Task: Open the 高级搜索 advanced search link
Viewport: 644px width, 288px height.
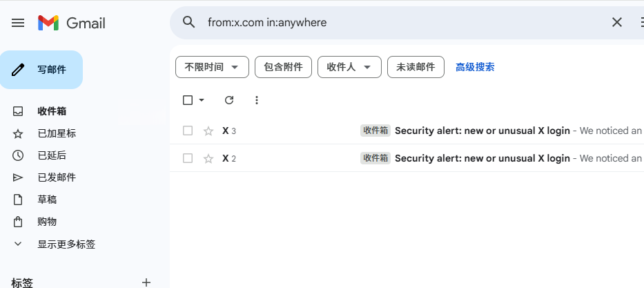Action: [x=475, y=67]
